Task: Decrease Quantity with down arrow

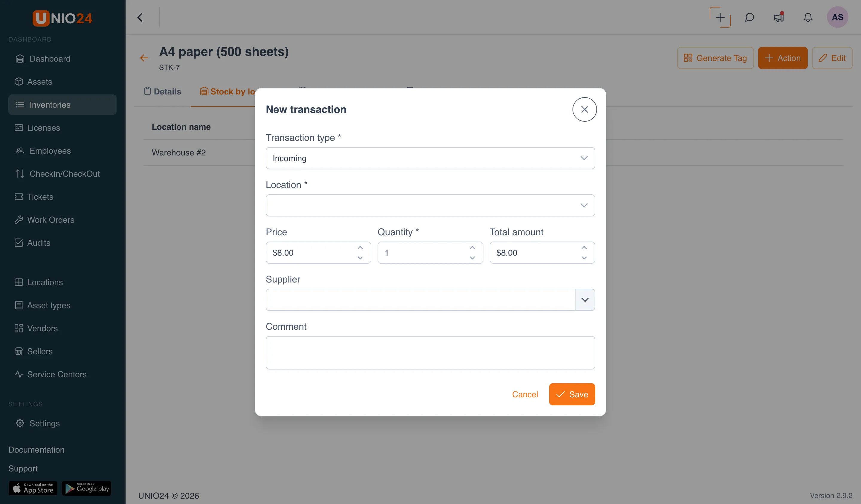Action: point(472,258)
